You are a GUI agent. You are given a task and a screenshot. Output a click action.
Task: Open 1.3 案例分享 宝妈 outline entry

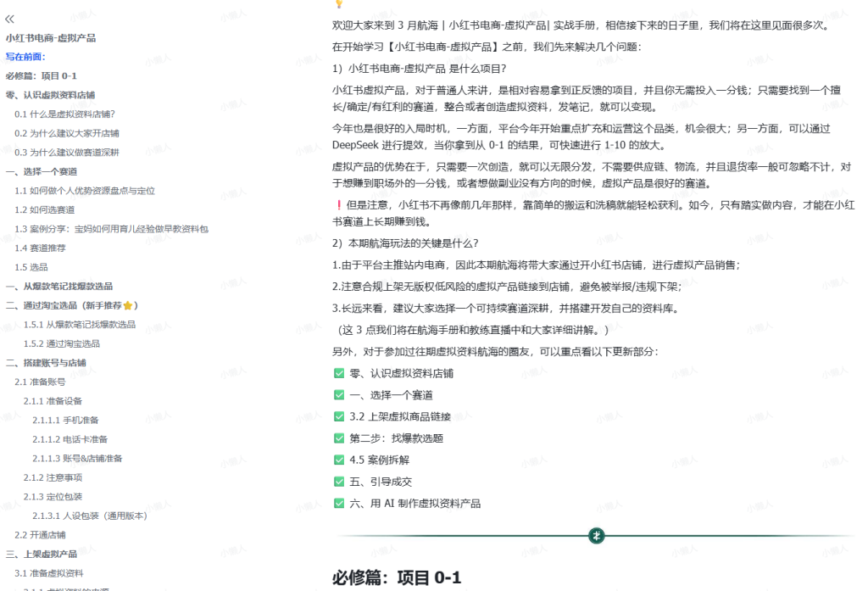tap(111, 229)
